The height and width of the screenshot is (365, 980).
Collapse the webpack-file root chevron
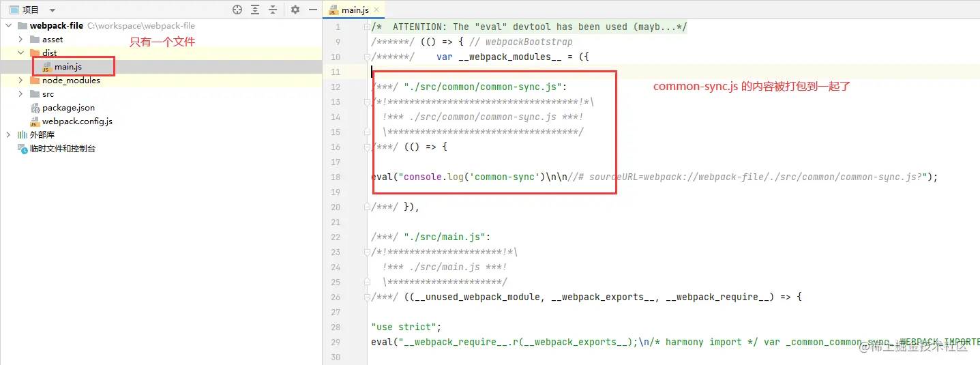click(9, 26)
